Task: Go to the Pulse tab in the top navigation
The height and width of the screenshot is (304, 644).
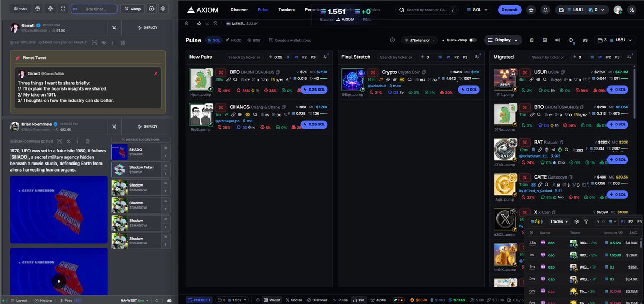Action: pos(263,10)
